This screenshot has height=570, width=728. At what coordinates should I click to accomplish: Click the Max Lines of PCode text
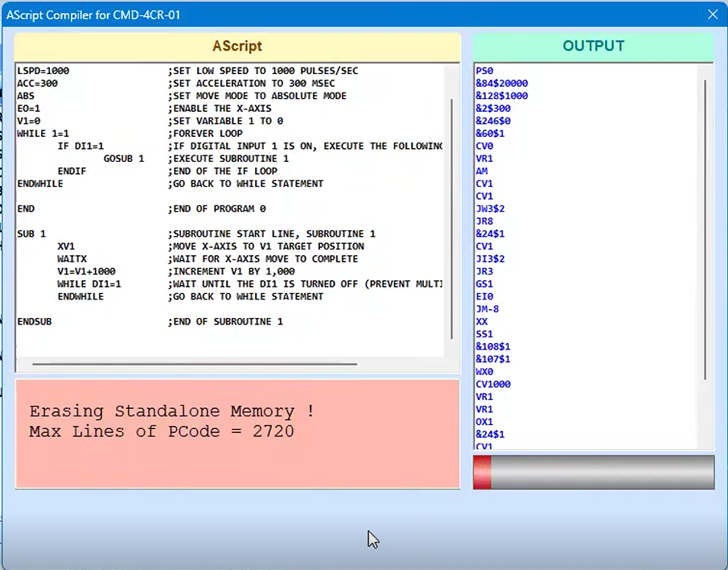(x=162, y=432)
